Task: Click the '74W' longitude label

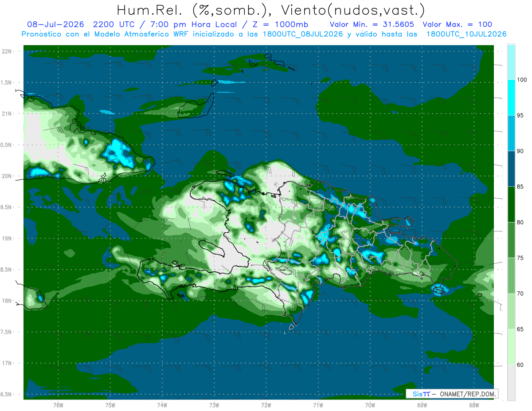Action: click(x=162, y=405)
